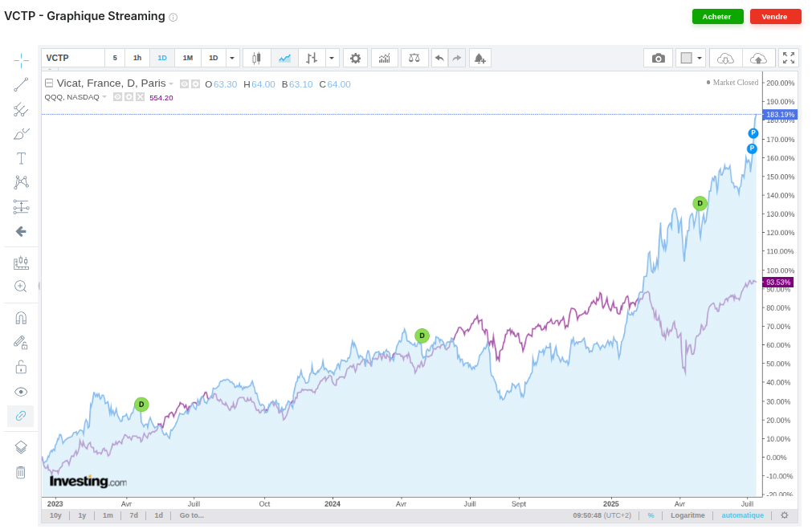Activate the zoom in tool

(x=21, y=287)
